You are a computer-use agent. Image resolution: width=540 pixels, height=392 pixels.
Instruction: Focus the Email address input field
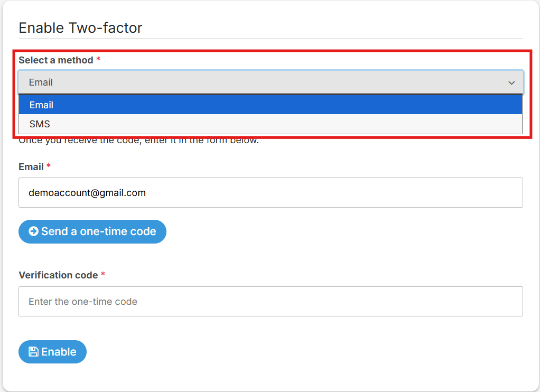[270, 193]
